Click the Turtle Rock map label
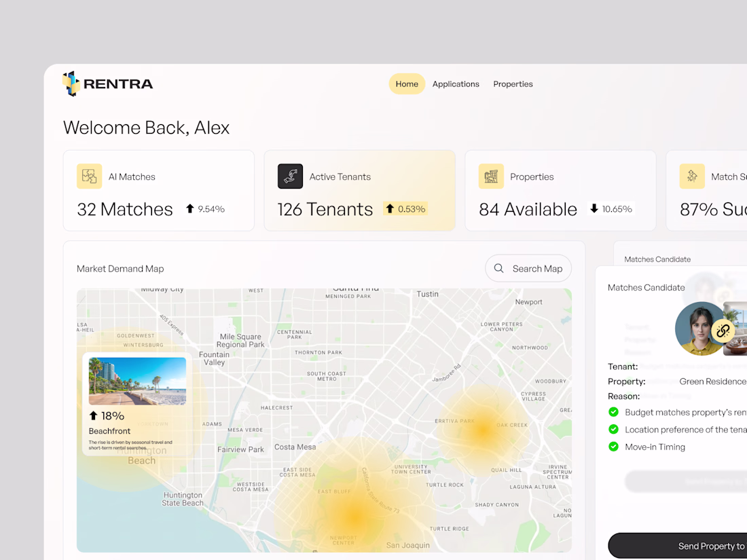 pyautogui.click(x=445, y=485)
